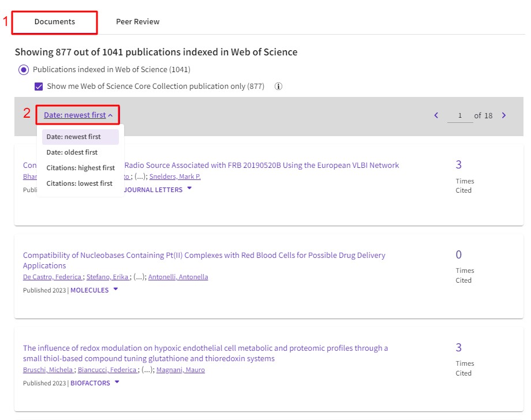Open the Documents tab
The width and height of the screenshot is (531, 420).
click(x=55, y=22)
